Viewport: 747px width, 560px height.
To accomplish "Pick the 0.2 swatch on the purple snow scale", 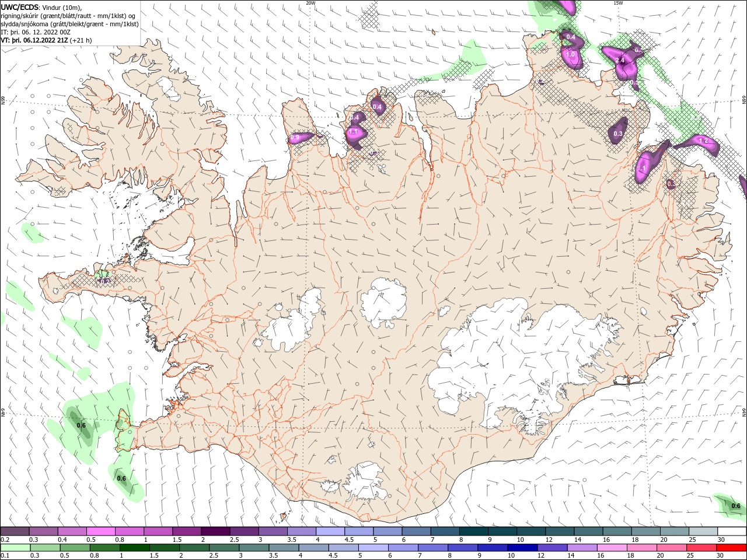I will click(x=15, y=531).
